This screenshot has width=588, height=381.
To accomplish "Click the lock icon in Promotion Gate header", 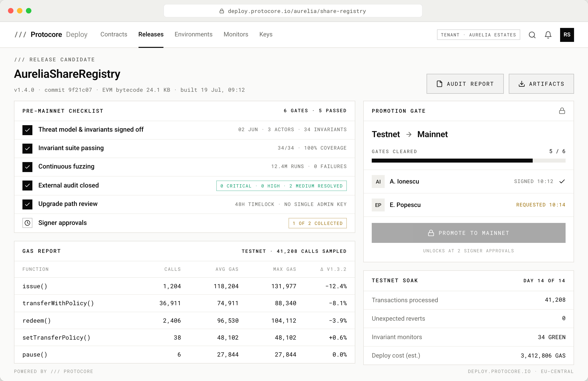I will click(x=562, y=111).
